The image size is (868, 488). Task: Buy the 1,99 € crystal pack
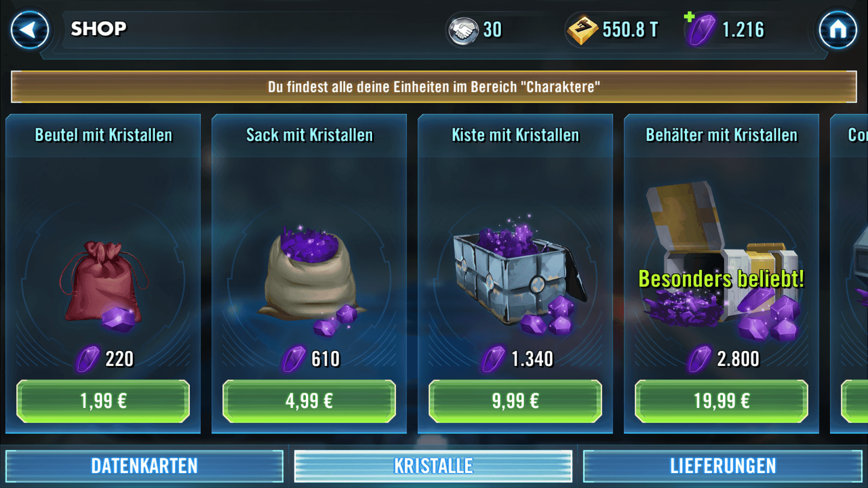pos(103,401)
